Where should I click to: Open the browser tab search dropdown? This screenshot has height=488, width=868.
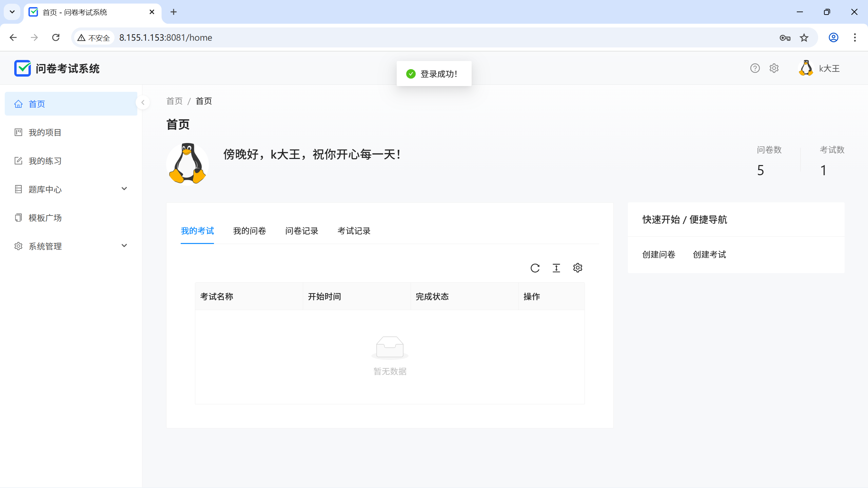click(12, 12)
